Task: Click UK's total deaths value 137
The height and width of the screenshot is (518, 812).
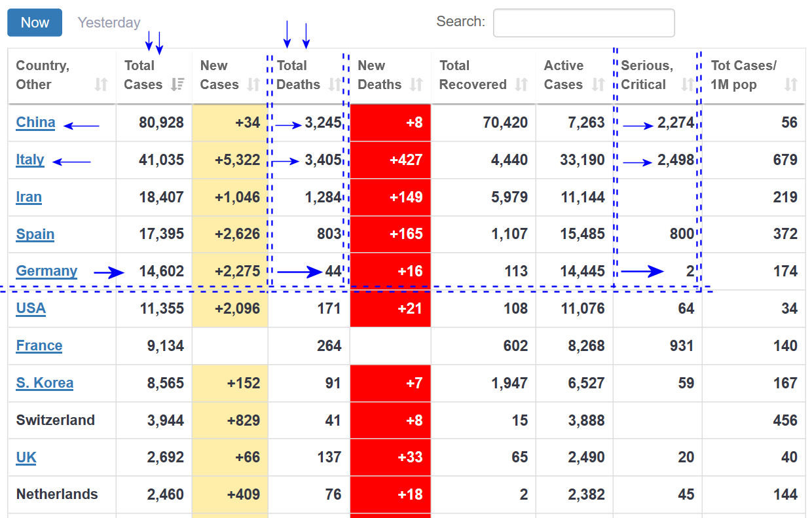Action: point(329,457)
